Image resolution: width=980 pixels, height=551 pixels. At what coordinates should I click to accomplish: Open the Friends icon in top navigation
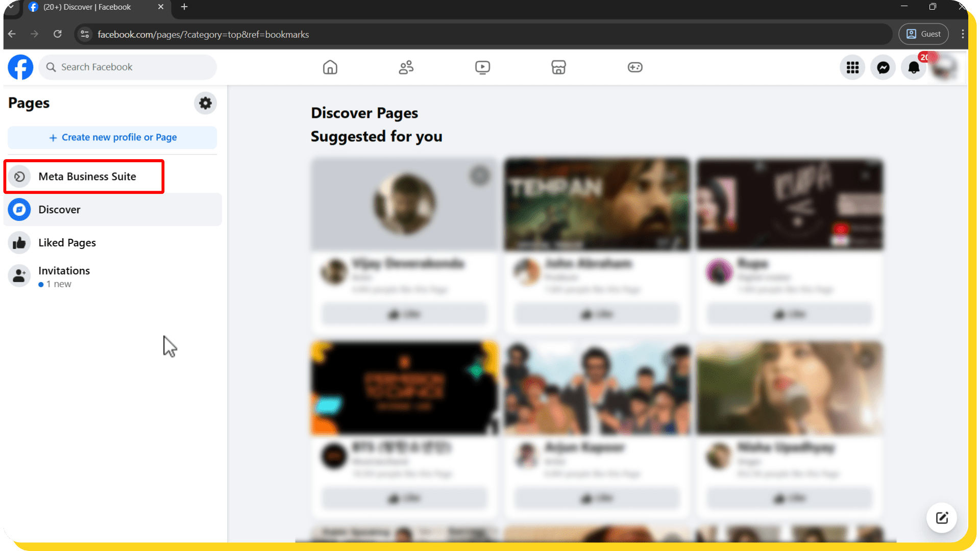point(406,67)
